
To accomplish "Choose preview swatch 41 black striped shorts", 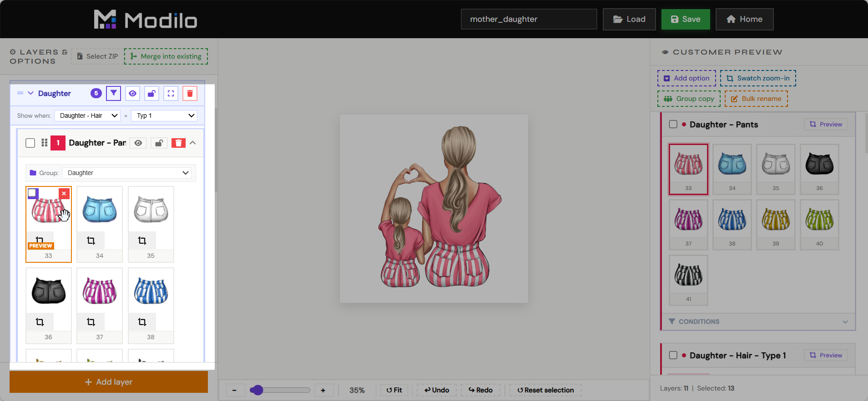I will point(688,280).
